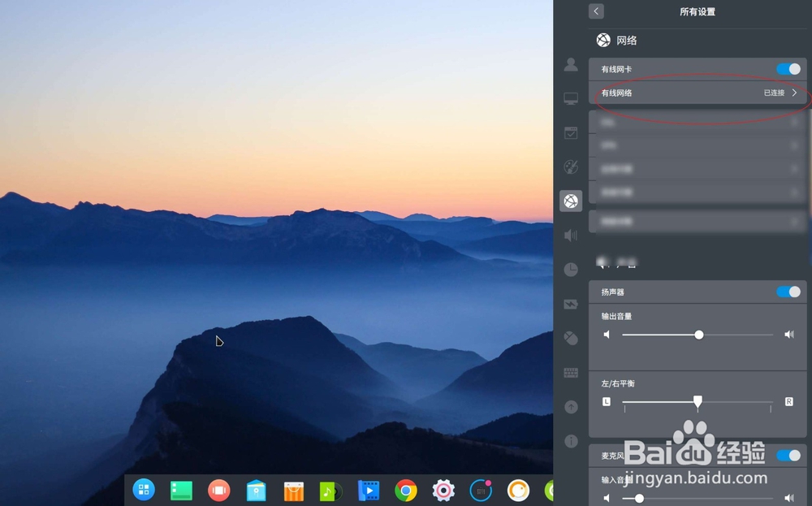Open Mouse settings in the sidebar

571,338
